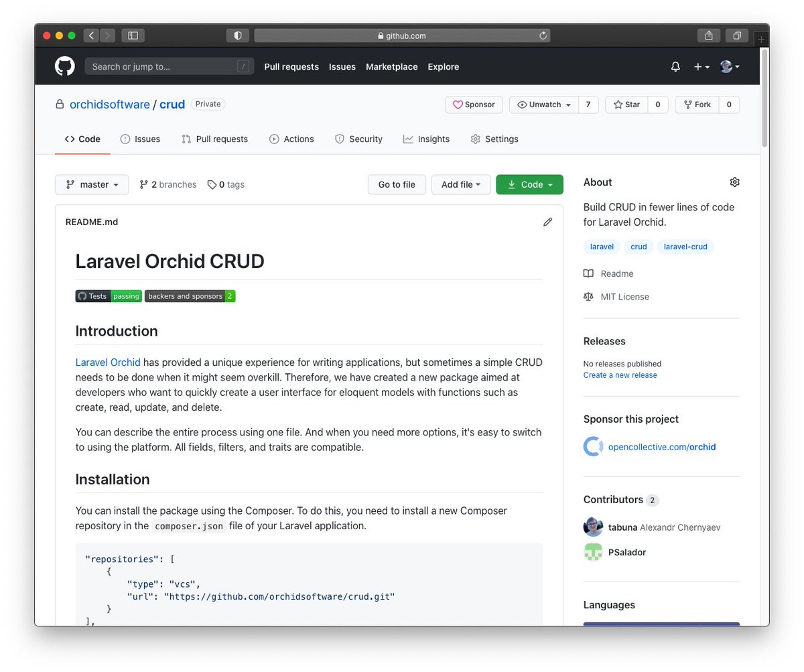Open the Unwatch dropdown
Image resolution: width=804 pixels, height=672 pixels.
click(543, 105)
